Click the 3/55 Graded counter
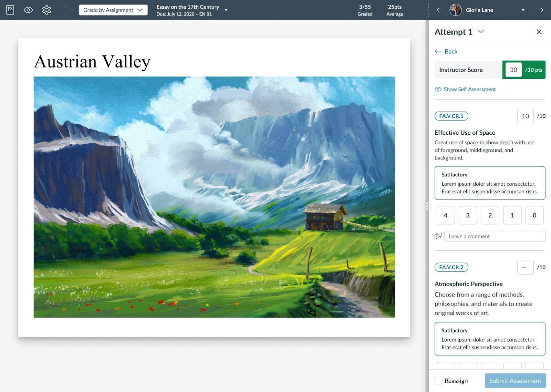The width and height of the screenshot is (551, 392). pyautogui.click(x=365, y=10)
